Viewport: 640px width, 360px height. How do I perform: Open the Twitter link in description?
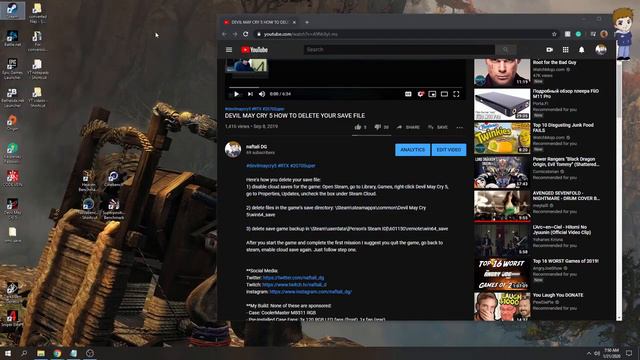pyautogui.click(x=293, y=278)
